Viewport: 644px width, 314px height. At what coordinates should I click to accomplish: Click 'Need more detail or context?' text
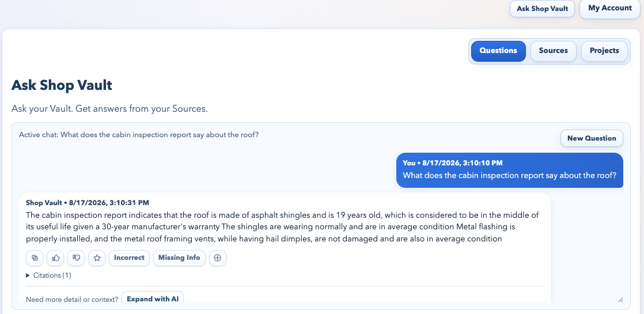(x=72, y=299)
